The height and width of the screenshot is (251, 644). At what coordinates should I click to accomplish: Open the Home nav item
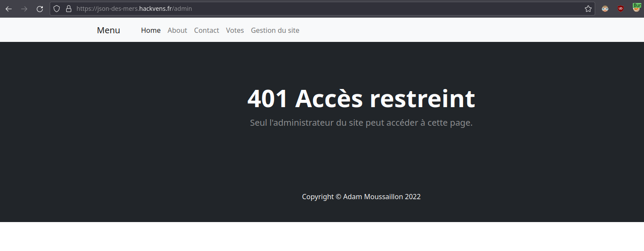pos(151,30)
